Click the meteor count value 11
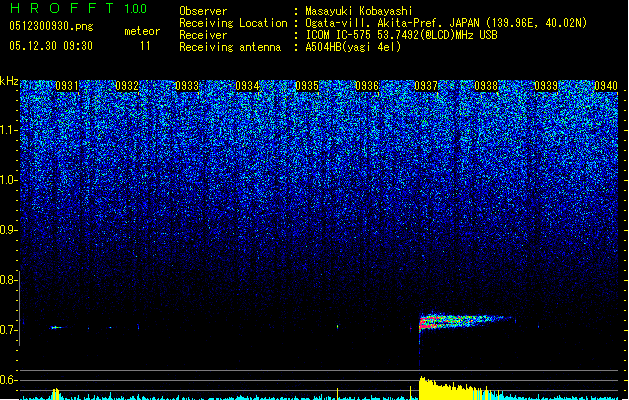Image resolution: width=629 pixels, height=400 pixels. click(145, 46)
